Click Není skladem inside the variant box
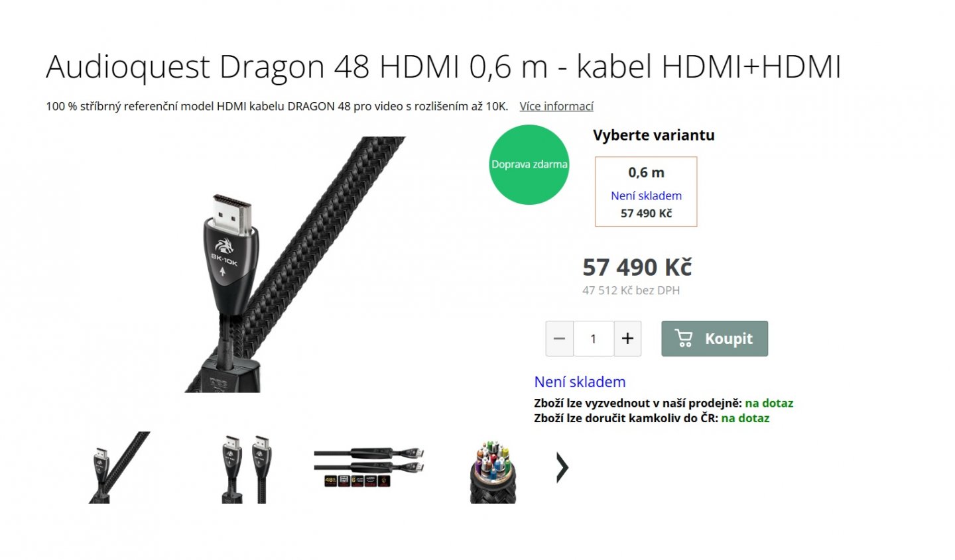 [646, 196]
